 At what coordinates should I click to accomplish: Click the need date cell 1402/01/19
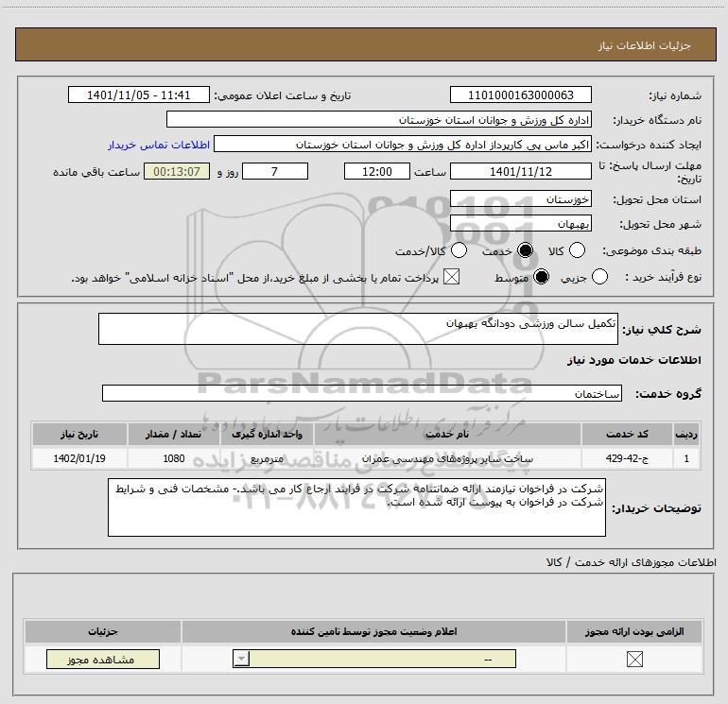point(79,458)
